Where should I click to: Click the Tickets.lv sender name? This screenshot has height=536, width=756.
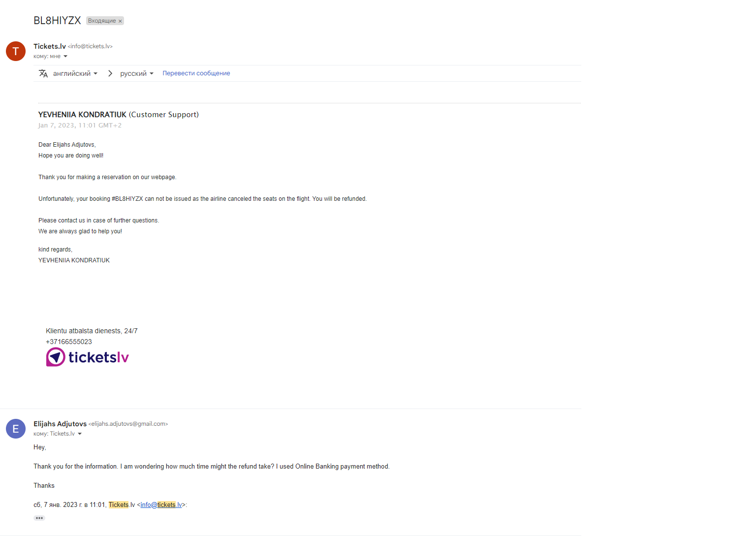pos(50,46)
